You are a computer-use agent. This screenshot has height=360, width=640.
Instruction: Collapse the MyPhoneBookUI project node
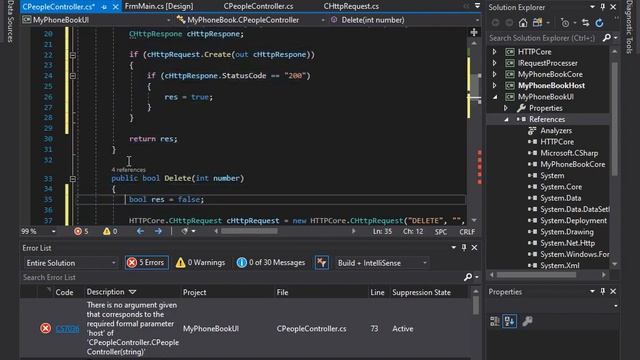(x=495, y=97)
